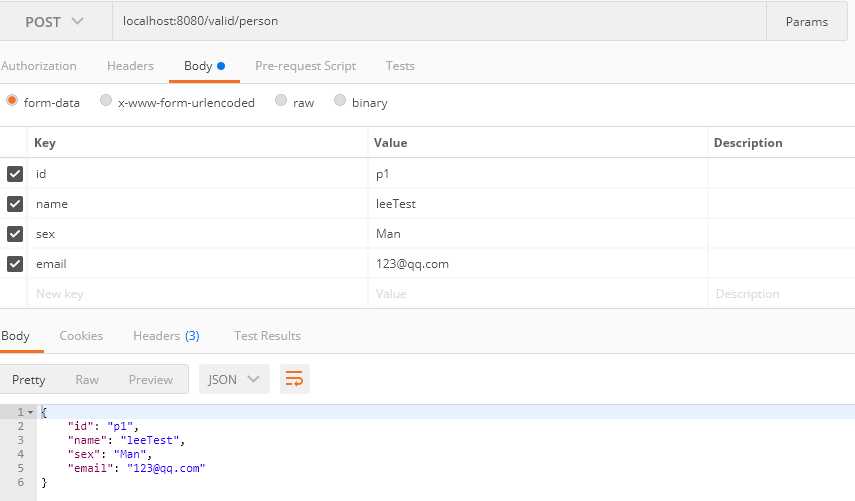Image resolution: width=855 pixels, height=501 pixels.
Task: Choose the raw body type
Action: point(281,101)
